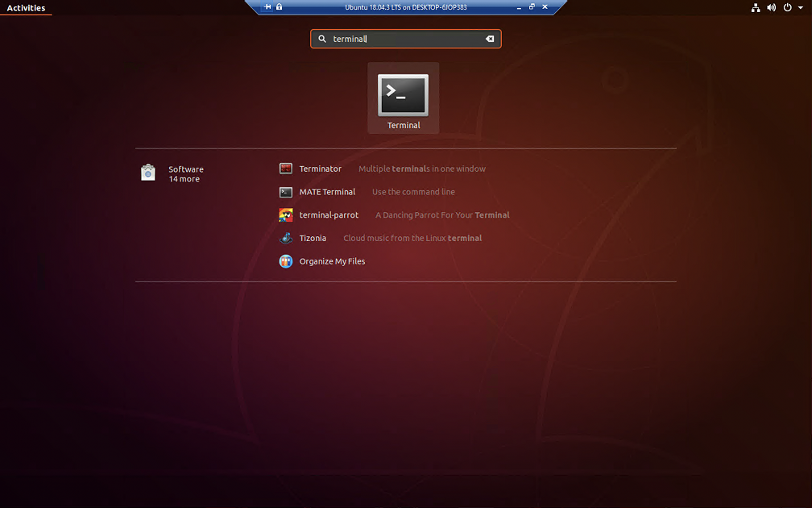The image size is (812, 508).
Task: Select the Tizonia result name
Action: pyautogui.click(x=313, y=238)
